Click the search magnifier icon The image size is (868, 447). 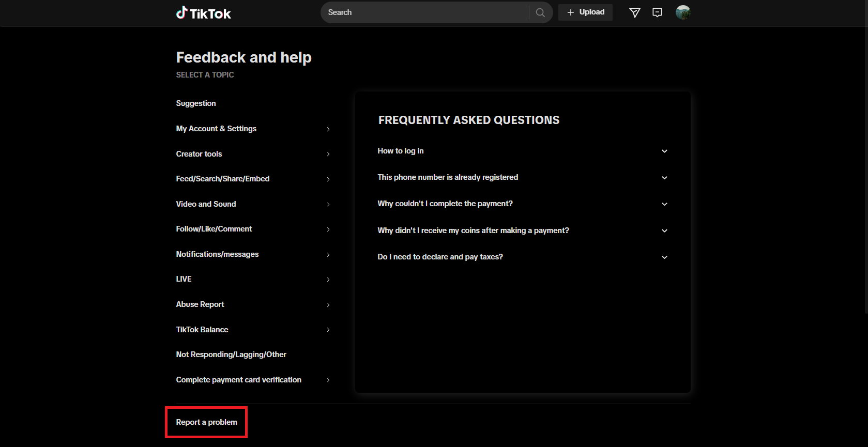[540, 12]
